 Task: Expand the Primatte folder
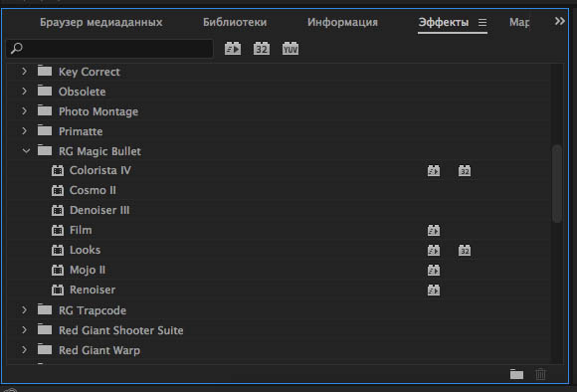(24, 130)
